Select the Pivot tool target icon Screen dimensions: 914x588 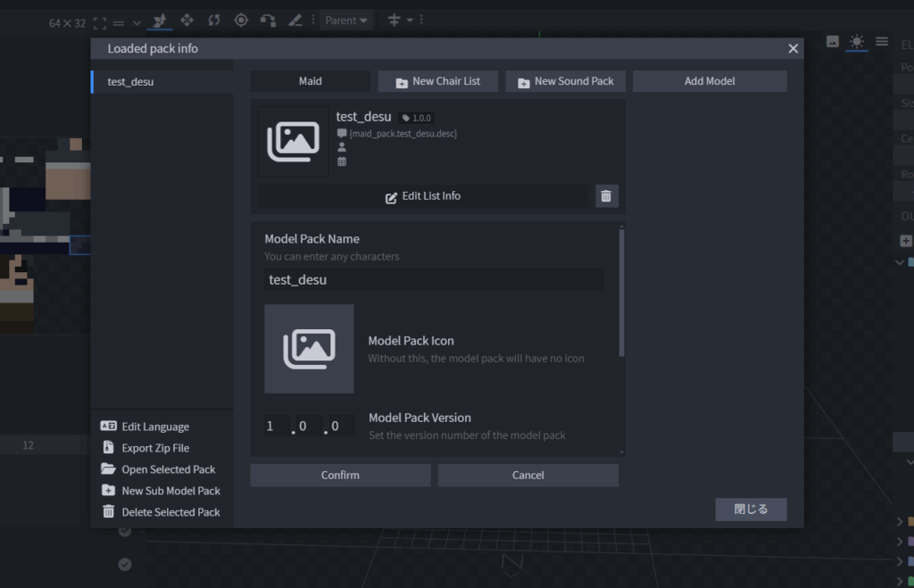pyautogui.click(x=241, y=21)
